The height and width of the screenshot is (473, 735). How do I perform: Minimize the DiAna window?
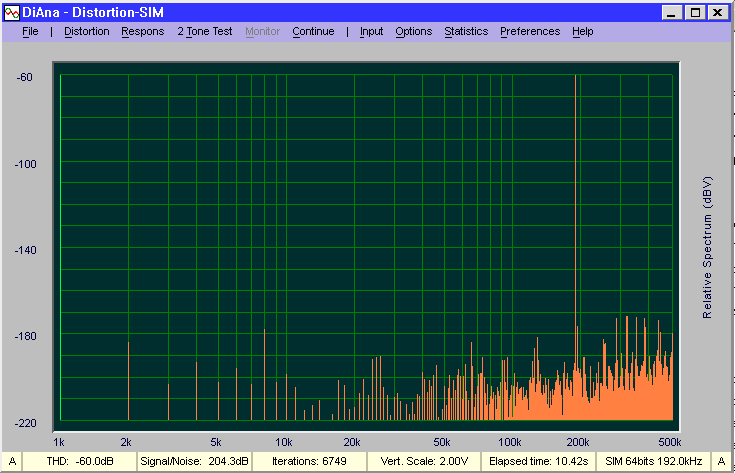pos(671,13)
